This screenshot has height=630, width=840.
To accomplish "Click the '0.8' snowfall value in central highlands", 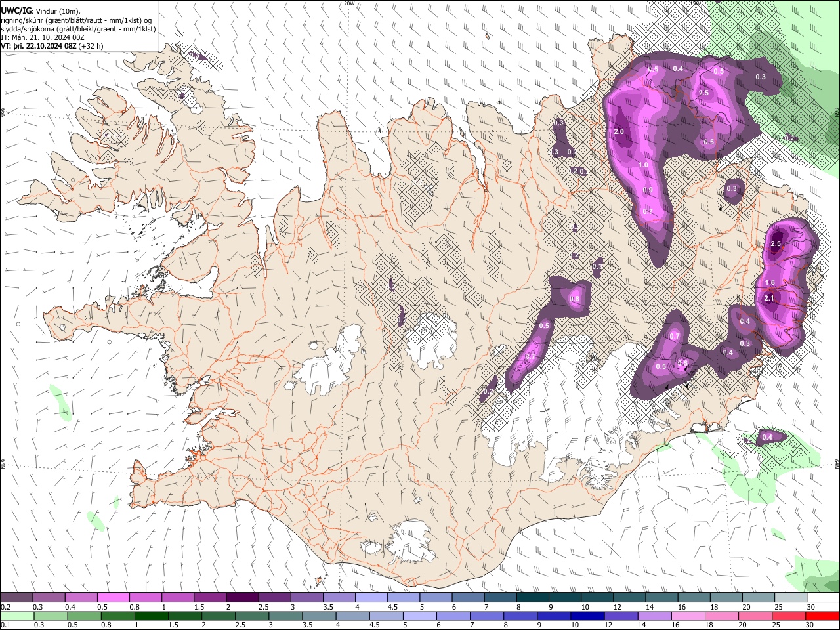I will 575,299.
